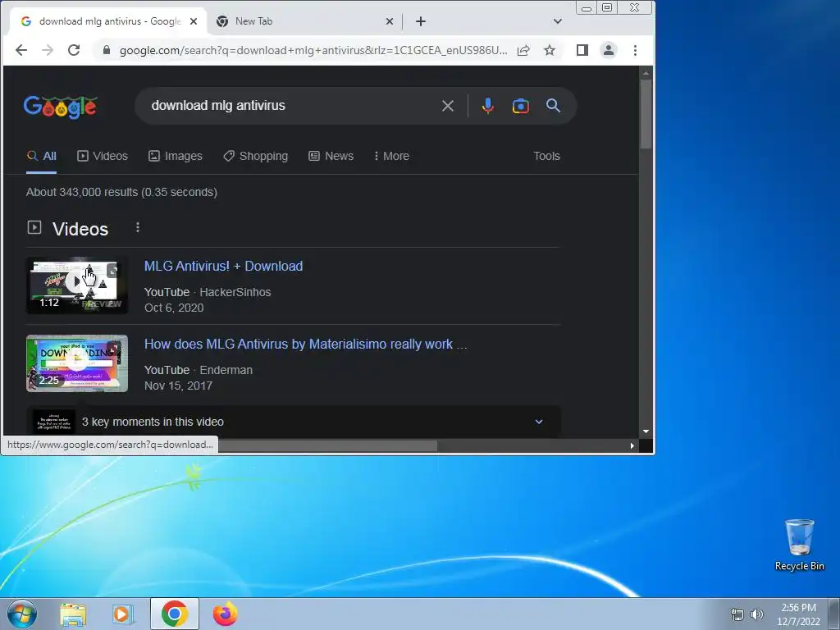
Task: Click the HackerSinhos channel name
Action: coord(235,292)
